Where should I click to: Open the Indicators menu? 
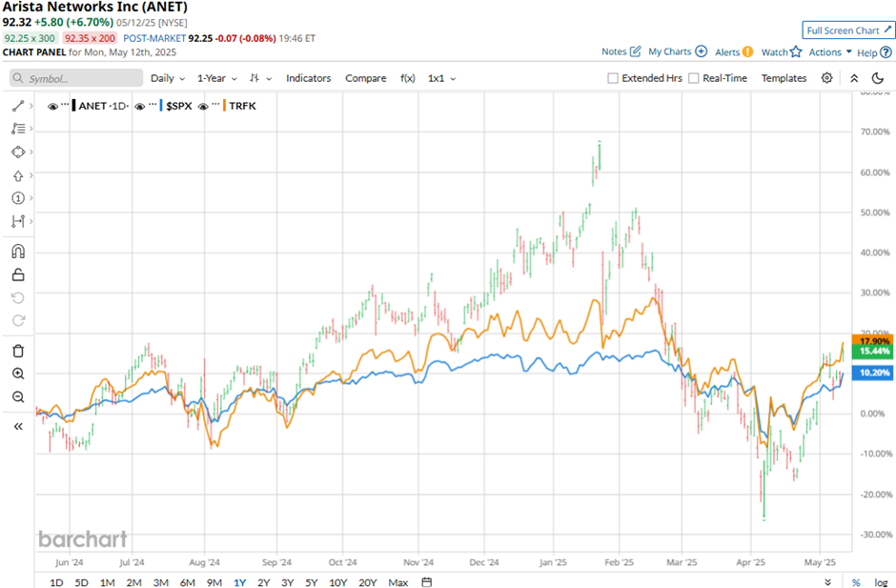[x=308, y=78]
